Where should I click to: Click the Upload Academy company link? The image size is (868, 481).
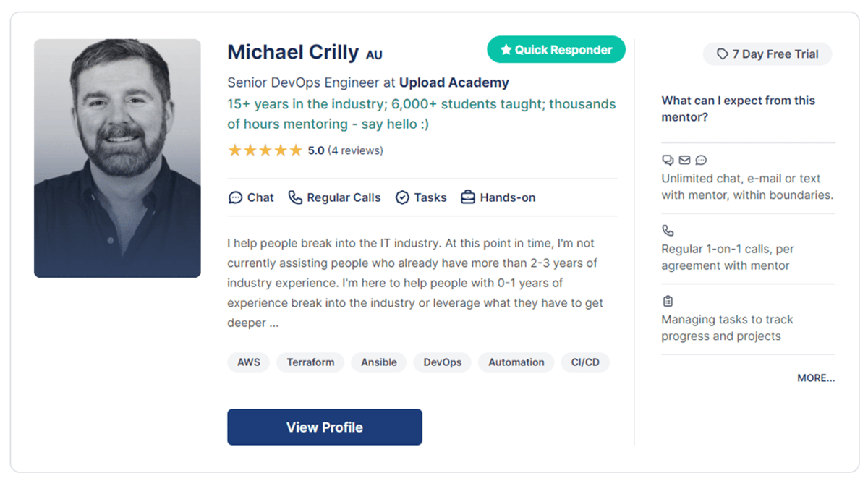(x=454, y=82)
